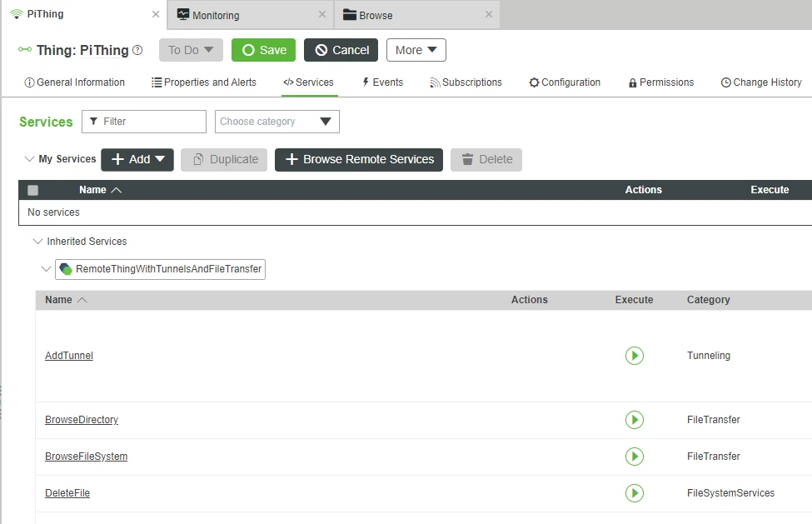Close the PiThing tab
This screenshot has width=812, height=524.
156,14
